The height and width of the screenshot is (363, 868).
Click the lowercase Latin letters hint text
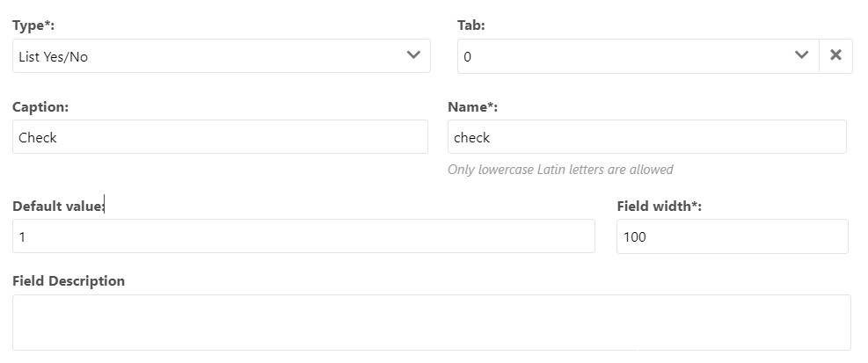pos(560,170)
